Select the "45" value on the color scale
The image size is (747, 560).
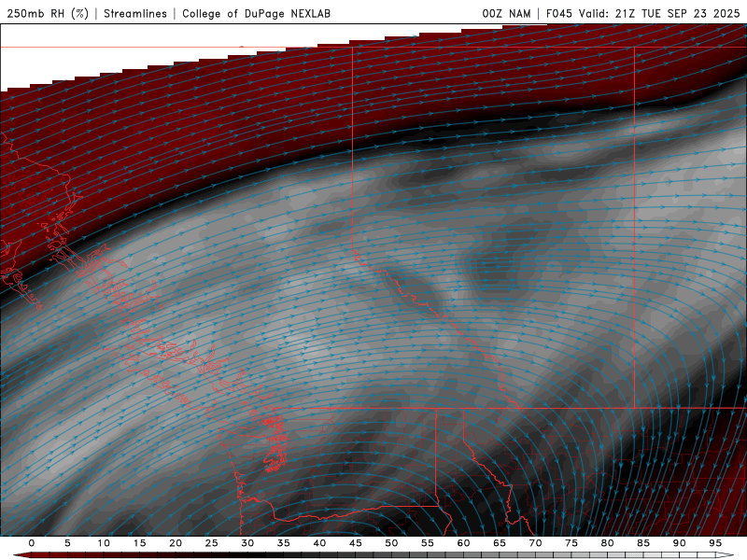tap(356, 543)
